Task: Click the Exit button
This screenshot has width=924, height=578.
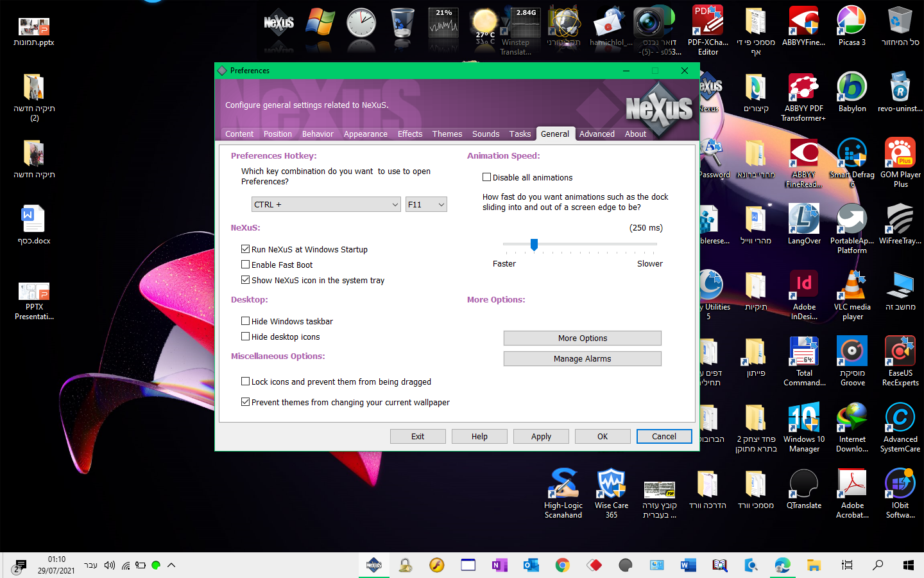Action: pos(418,436)
